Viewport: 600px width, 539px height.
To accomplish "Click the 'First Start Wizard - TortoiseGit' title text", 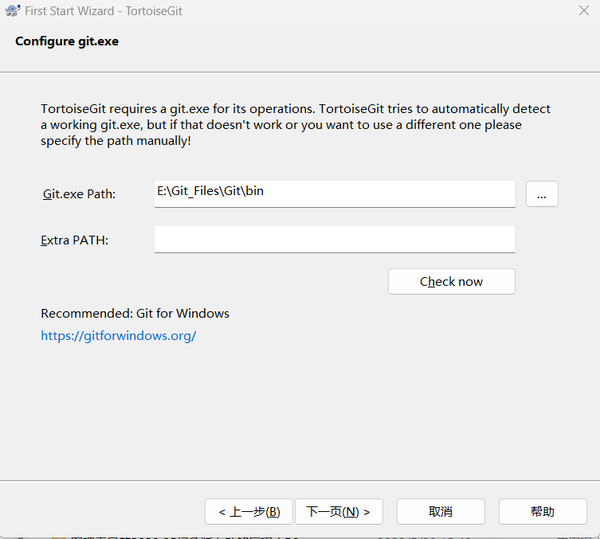I will point(103,11).
